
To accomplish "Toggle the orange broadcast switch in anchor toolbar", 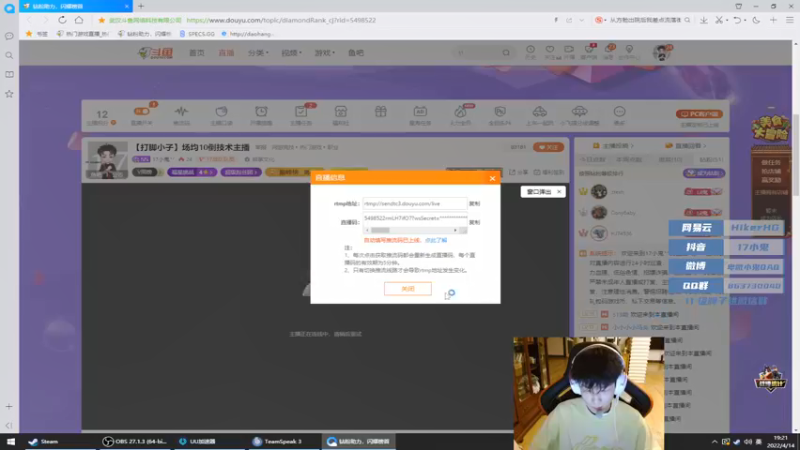I will [141, 111].
